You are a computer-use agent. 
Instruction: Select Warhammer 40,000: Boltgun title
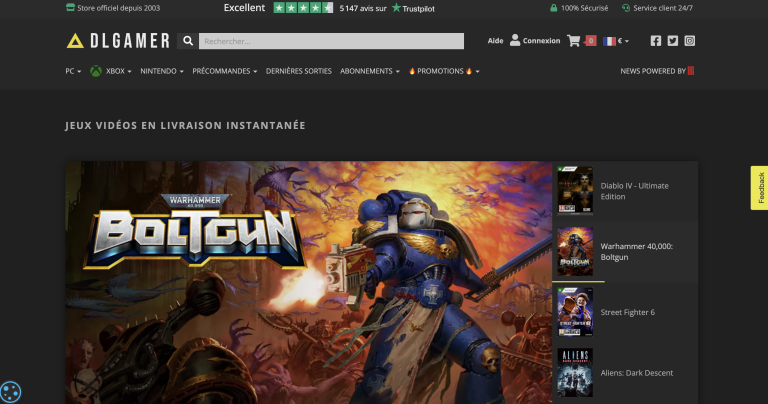(636, 252)
